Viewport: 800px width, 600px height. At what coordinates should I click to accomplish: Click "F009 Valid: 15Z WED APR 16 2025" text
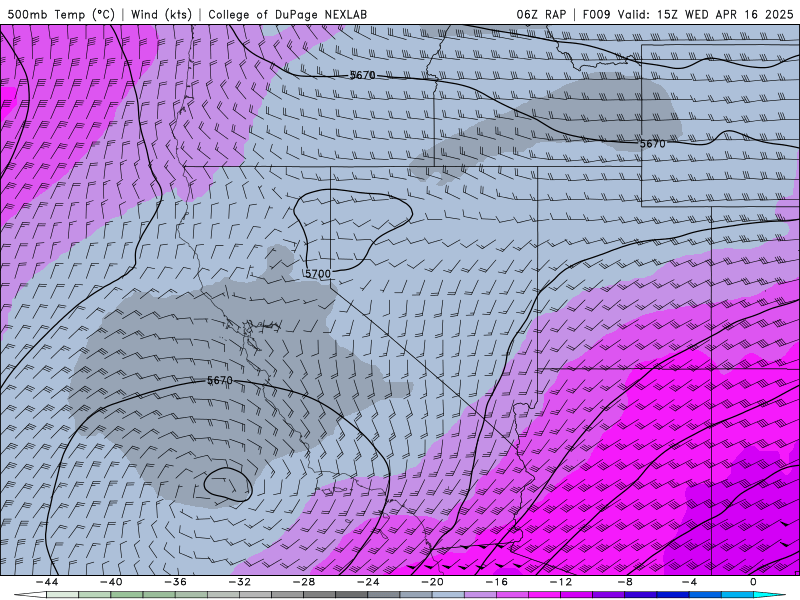coord(688,14)
